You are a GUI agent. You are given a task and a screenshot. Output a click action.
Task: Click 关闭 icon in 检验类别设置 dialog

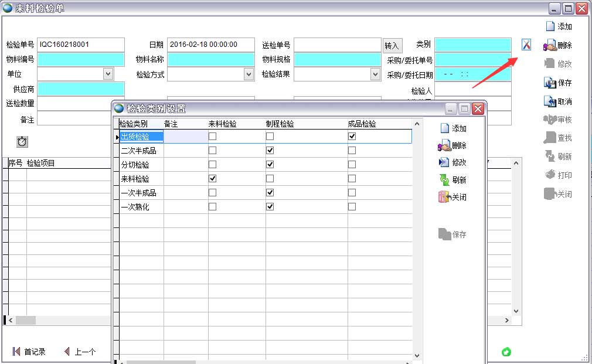point(444,198)
